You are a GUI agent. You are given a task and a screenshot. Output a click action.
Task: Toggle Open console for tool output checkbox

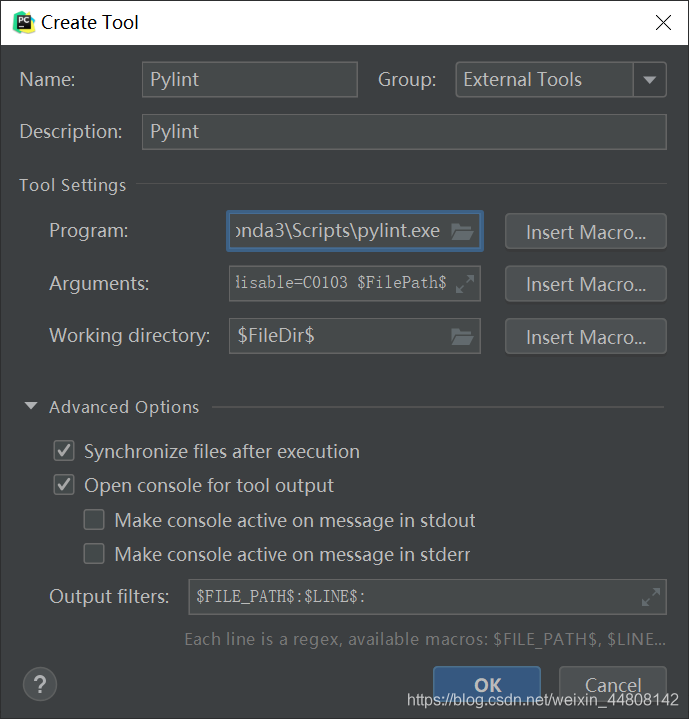pos(64,485)
